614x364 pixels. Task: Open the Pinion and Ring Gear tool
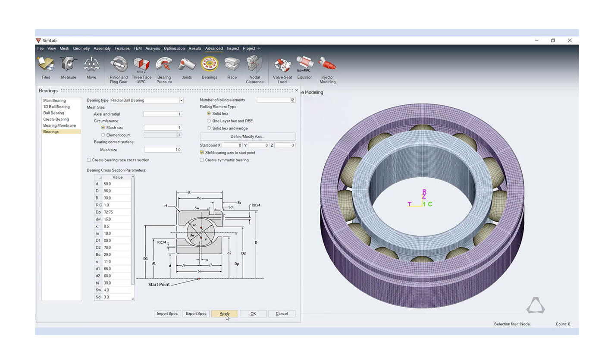[119, 65]
